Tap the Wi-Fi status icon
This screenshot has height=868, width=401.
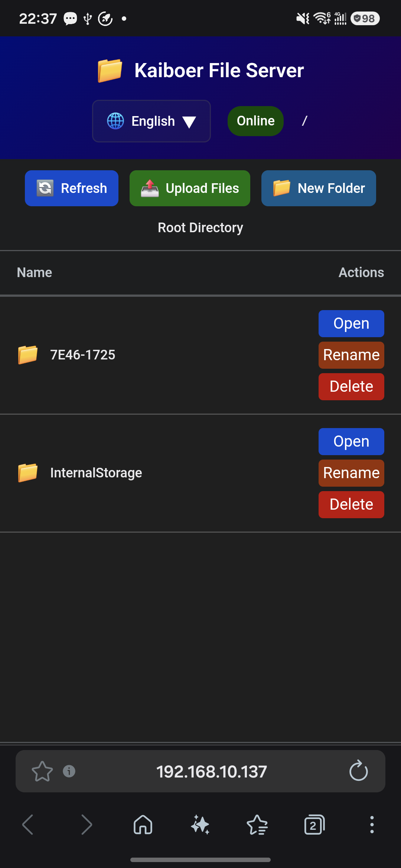click(x=322, y=18)
